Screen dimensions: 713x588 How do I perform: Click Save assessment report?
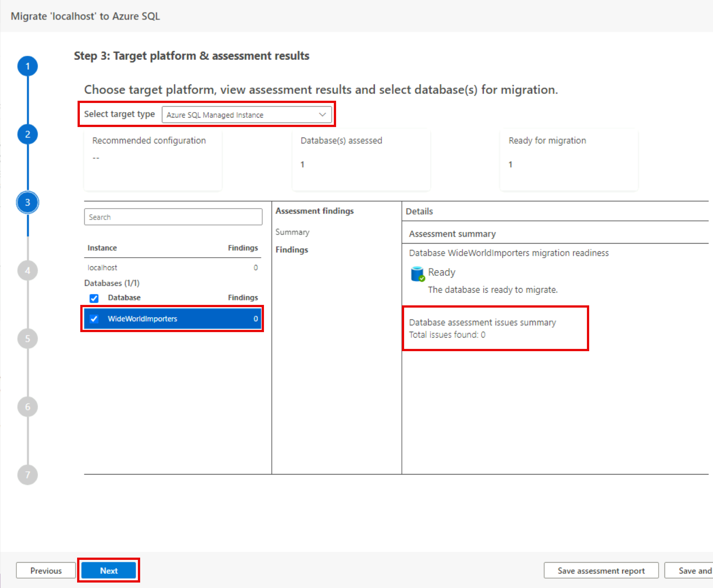coord(601,571)
